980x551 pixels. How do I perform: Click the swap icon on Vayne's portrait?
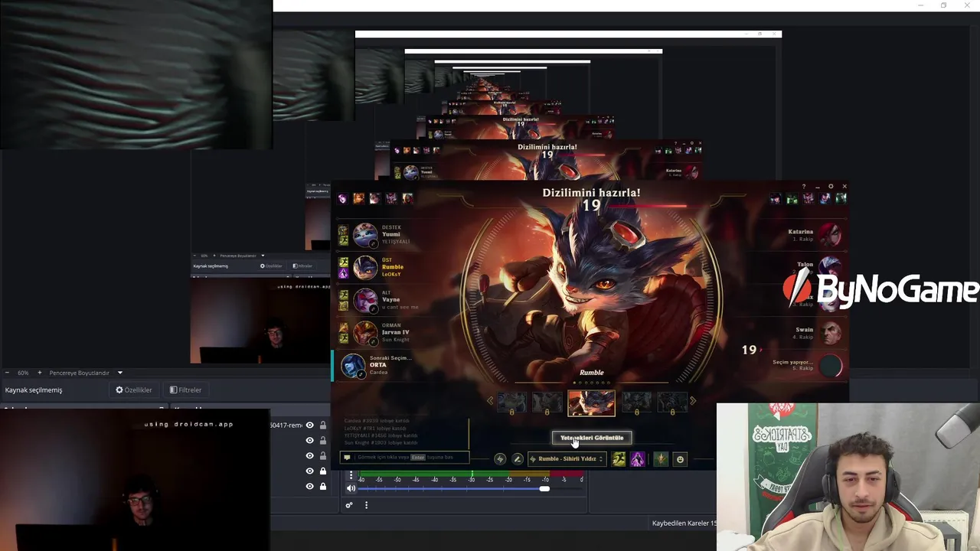click(x=374, y=308)
